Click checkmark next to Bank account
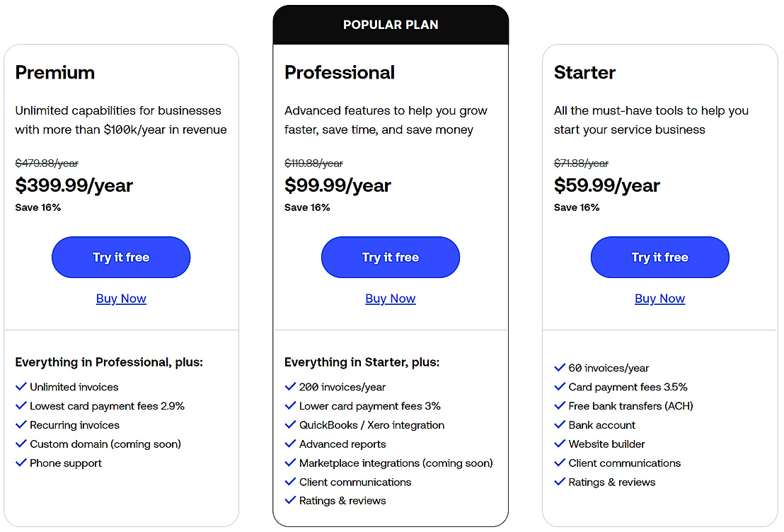 tap(560, 425)
